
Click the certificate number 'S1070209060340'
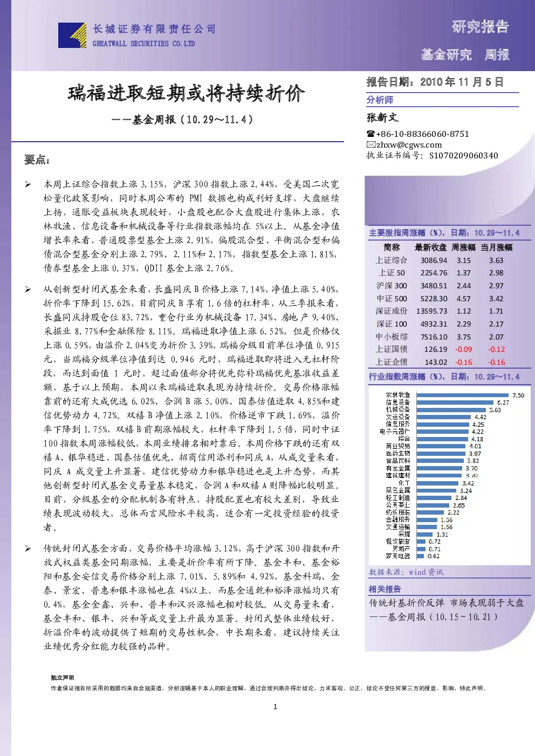pos(464,156)
